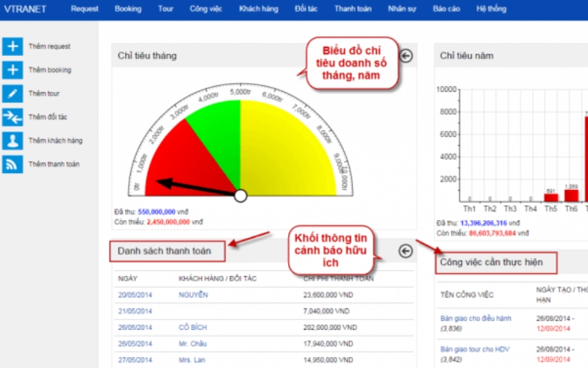This screenshot has width=588, height=368.
Task: Open the Hệ thống menu
Action: (491, 9)
